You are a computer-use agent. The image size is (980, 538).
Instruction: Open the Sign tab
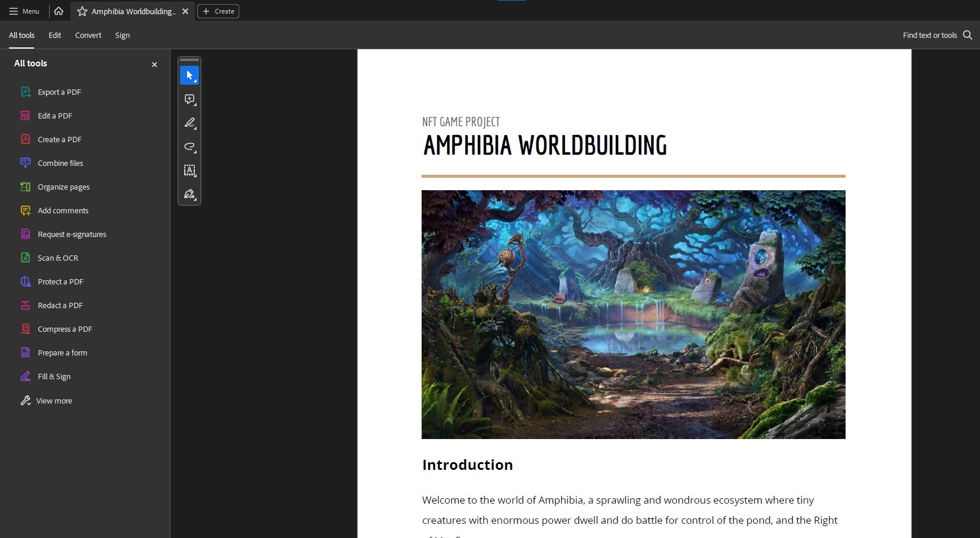pyautogui.click(x=123, y=36)
